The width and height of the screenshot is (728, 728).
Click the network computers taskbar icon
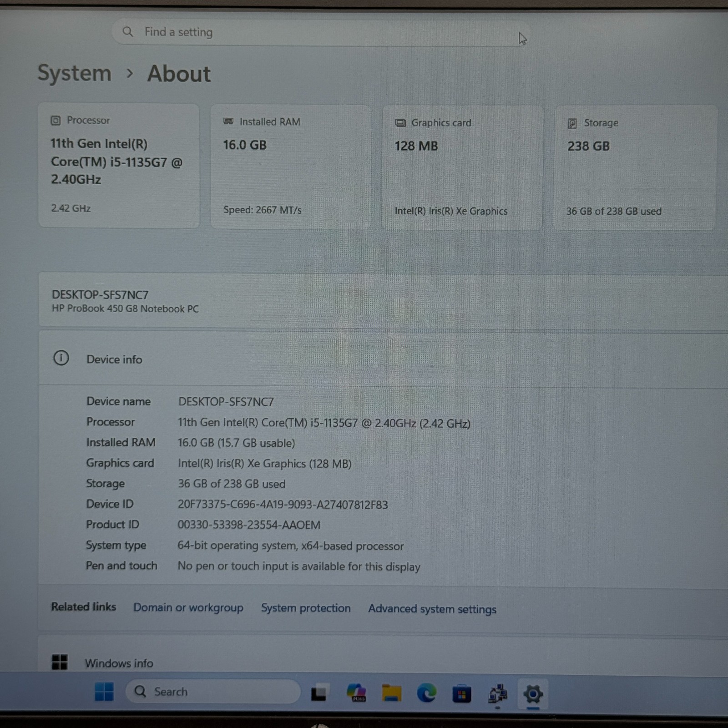click(x=497, y=694)
